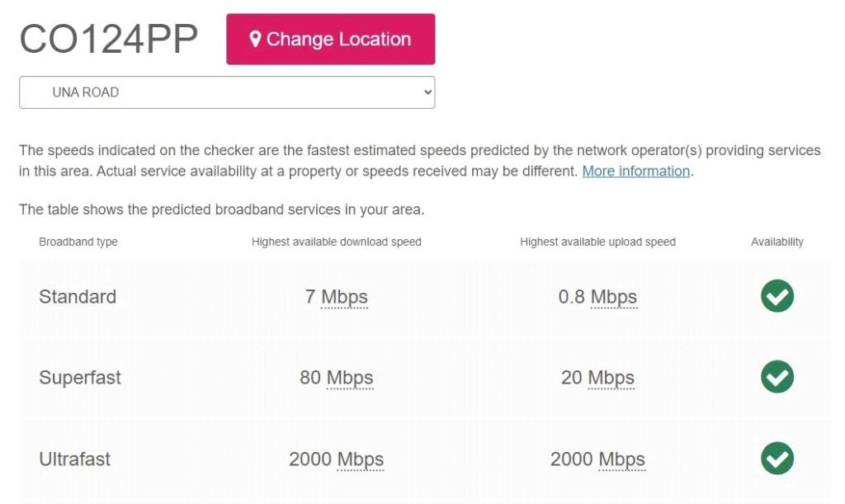This screenshot has height=504, width=845.
Task: Click the Highest available download speed header
Action: point(337,242)
